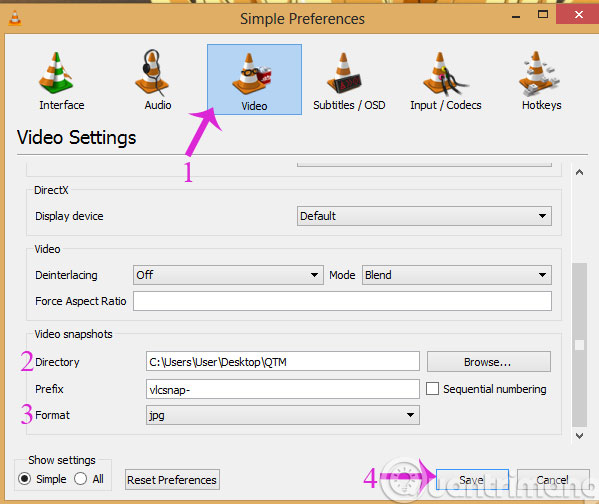Open the Hotkeys cone icon
The height and width of the screenshot is (504, 599).
tap(539, 73)
